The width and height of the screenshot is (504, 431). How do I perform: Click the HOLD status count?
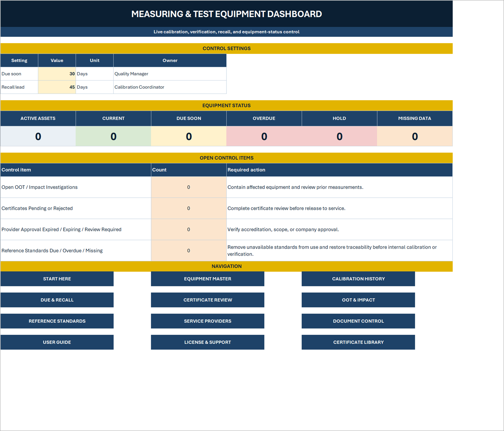tap(339, 136)
